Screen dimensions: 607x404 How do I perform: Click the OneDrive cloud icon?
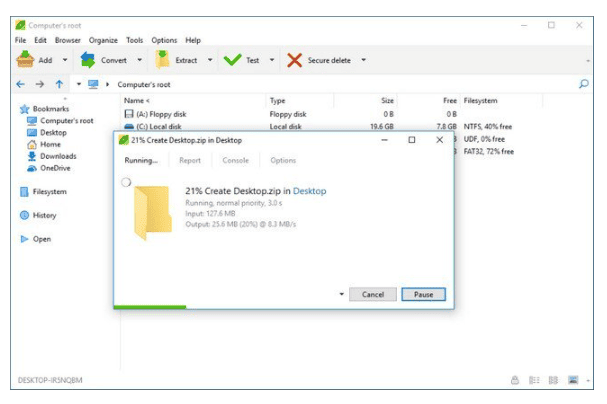pos(32,168)
